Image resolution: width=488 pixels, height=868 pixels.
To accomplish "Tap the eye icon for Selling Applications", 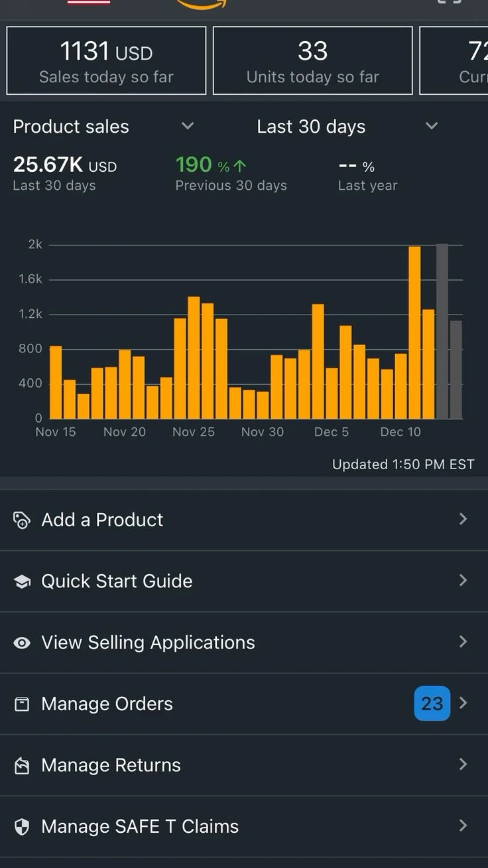I will click(x=22, y=643).
